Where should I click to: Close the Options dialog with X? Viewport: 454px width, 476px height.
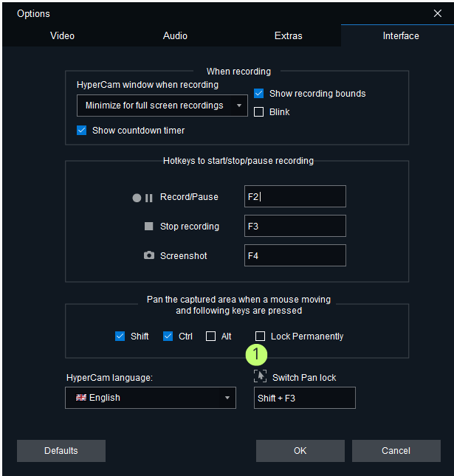(437, 13)
